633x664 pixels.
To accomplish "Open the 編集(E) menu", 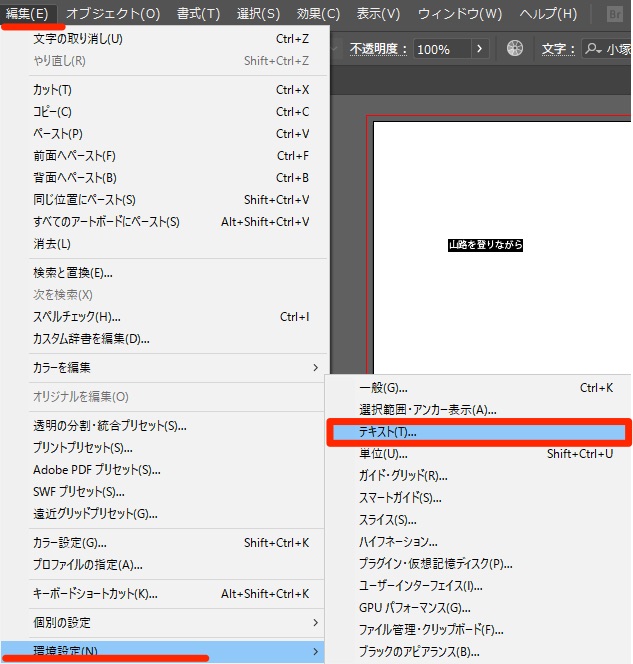I will click(x=27, y=14).
